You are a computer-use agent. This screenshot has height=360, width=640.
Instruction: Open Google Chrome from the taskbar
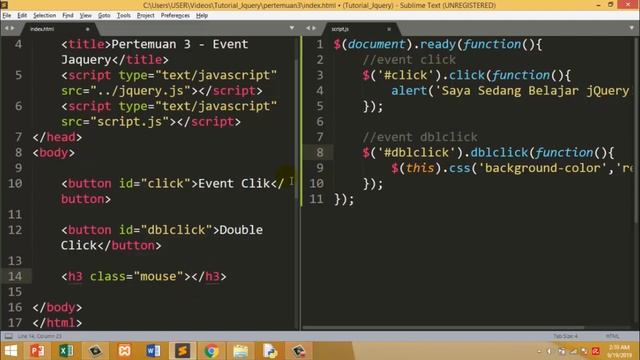211,351
